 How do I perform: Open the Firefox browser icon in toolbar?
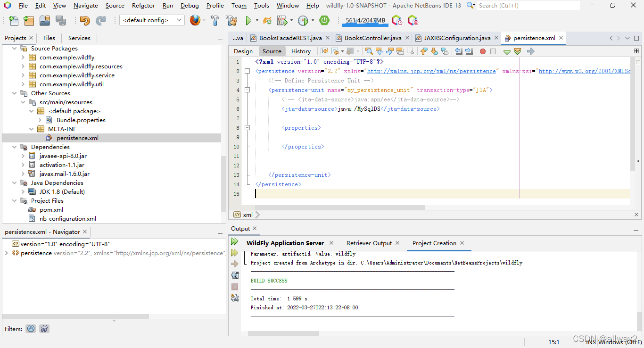pos(195,20)
